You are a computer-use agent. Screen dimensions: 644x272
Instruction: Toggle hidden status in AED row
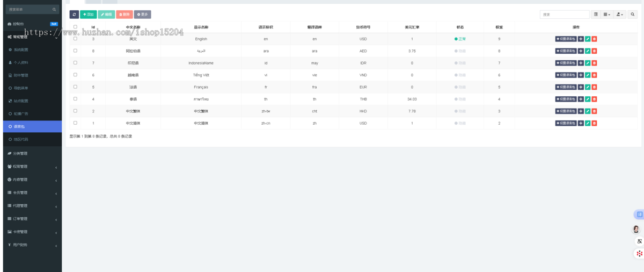[x=460, y=51]
